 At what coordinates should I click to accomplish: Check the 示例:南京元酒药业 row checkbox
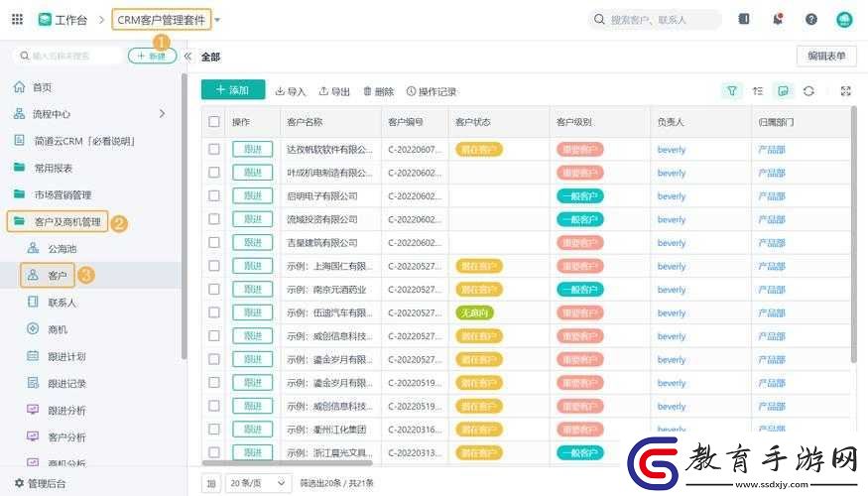click(x=214, y=290)
